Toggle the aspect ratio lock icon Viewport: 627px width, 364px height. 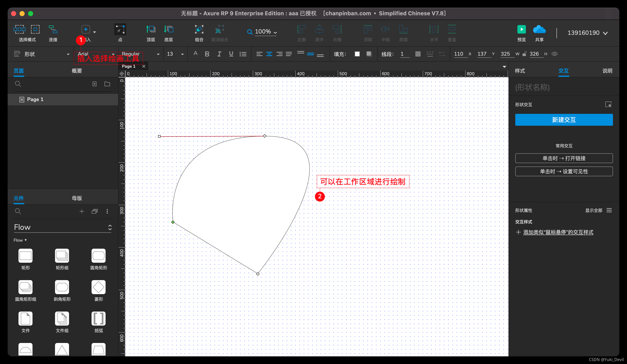pos(524,54)
